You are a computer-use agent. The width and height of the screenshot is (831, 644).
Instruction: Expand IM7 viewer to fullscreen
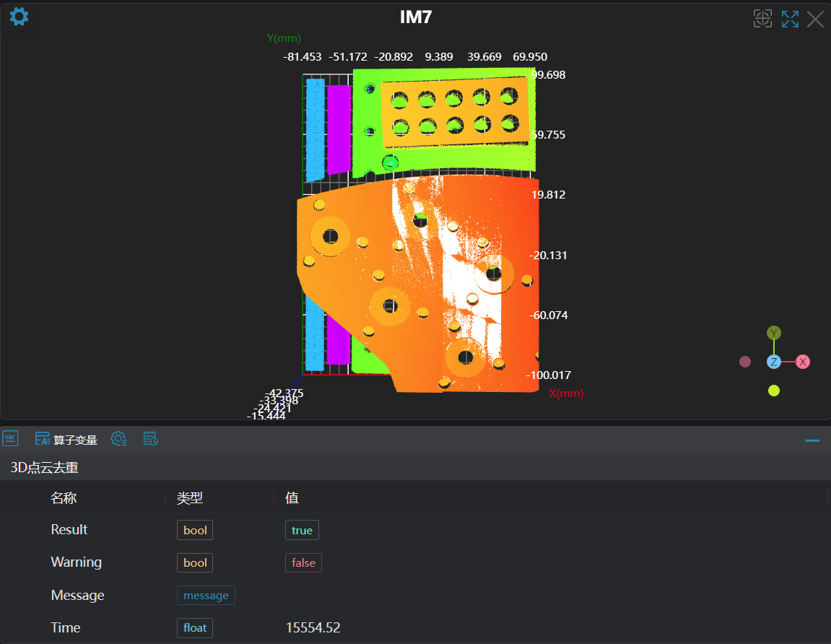(x=790, y=19)
